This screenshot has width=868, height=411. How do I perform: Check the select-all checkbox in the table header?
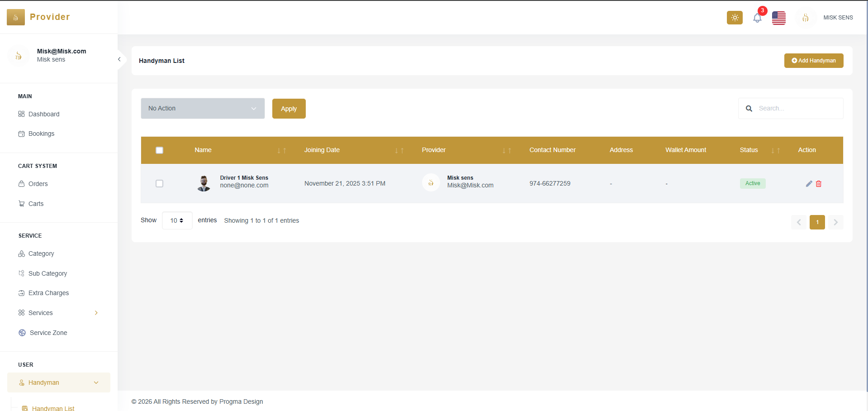click(x=159, y=150)
